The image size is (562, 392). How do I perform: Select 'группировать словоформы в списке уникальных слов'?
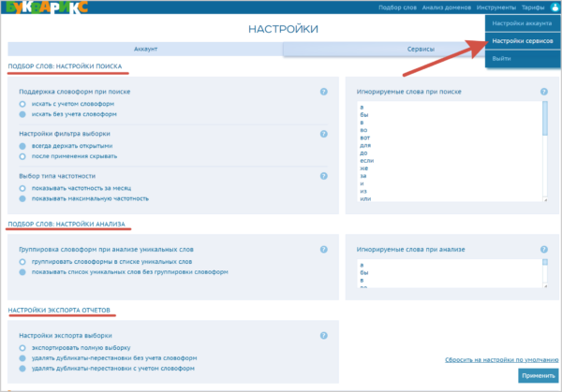pyautogui.click(x=22, y=262)
